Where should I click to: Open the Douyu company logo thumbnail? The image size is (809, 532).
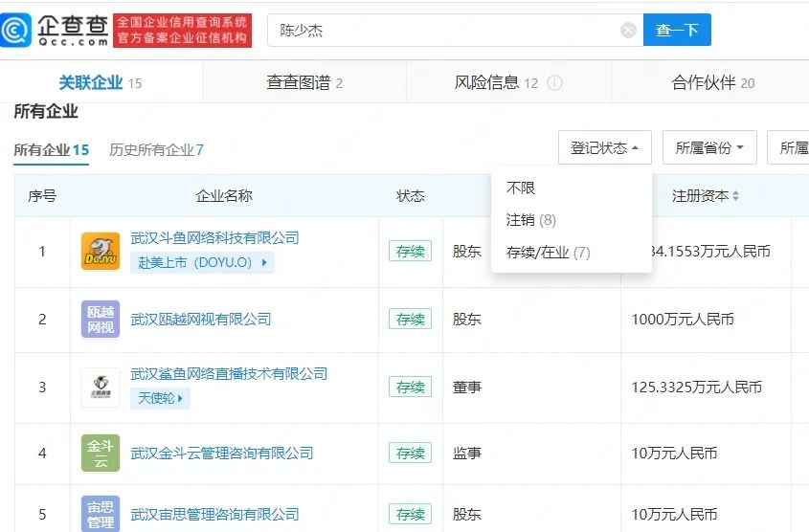click(x=101, y=252)
